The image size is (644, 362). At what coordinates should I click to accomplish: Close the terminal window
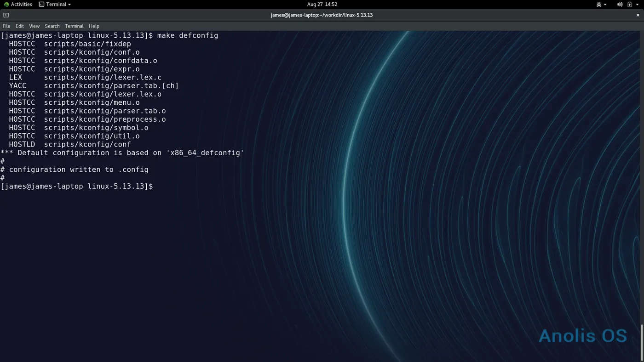638,15
